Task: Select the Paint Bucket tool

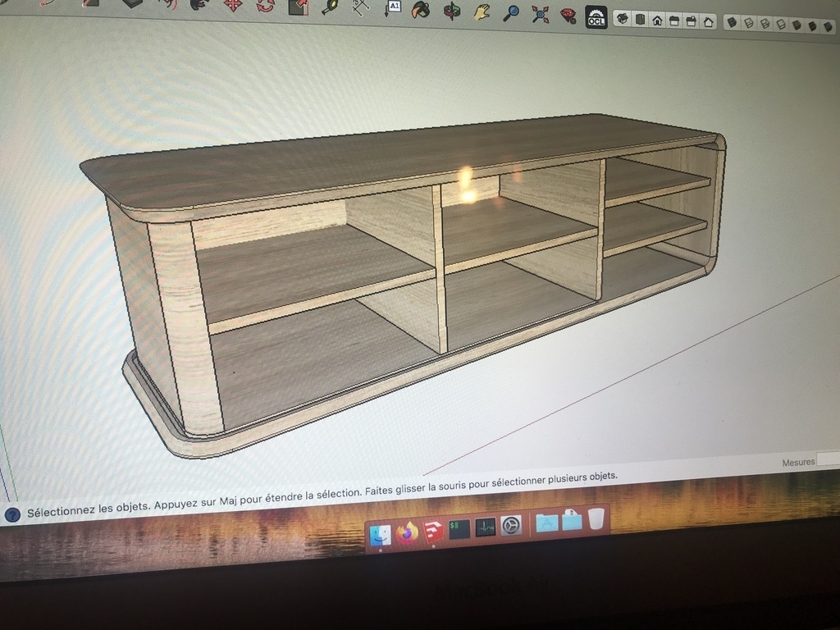Action: tap(421, 10)
